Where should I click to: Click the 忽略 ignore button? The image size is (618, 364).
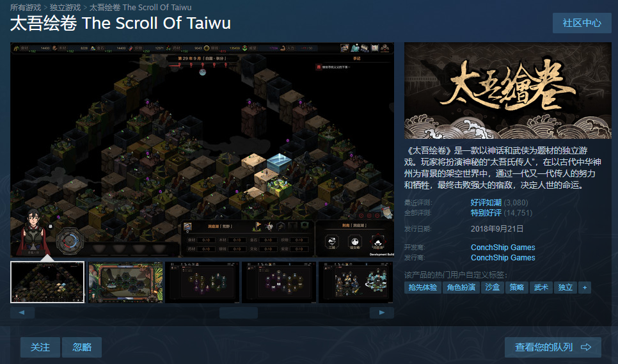(x=82, y=347)
